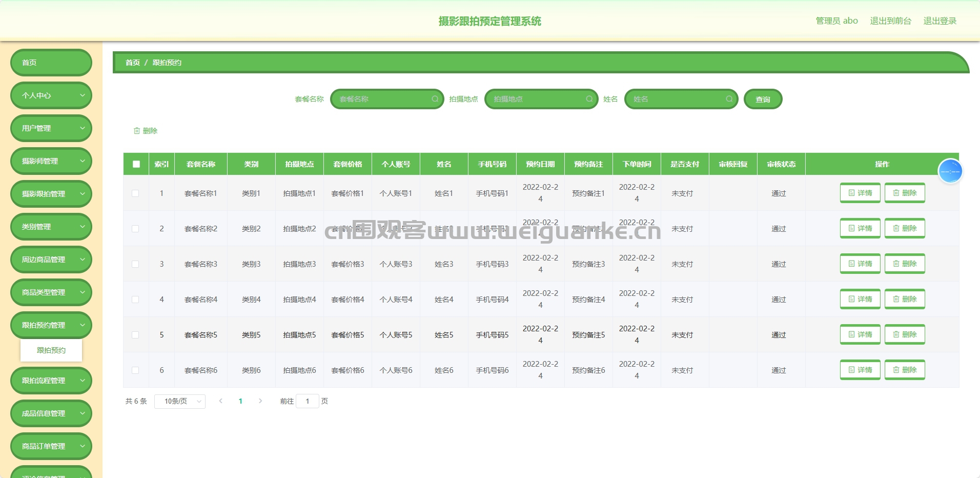Screen dimensions: 980x478
Task: Click search icon in 套餐名称 field
Action: (x=435, y=99)
